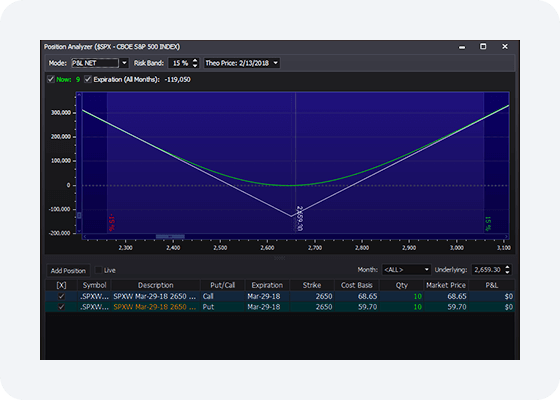This screenshot has width=560, height=400.
Task: Open the Mode dropdown arrow
Action: [x=124, y=63]
